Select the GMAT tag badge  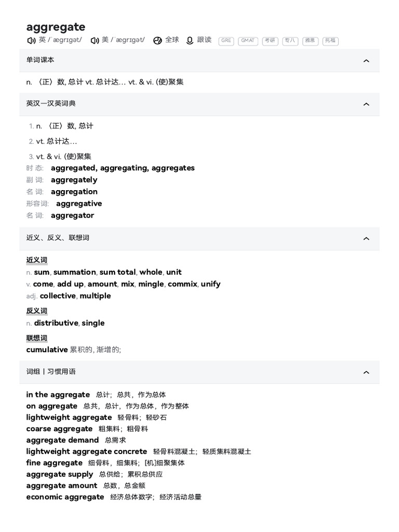(x=248, y=41)
